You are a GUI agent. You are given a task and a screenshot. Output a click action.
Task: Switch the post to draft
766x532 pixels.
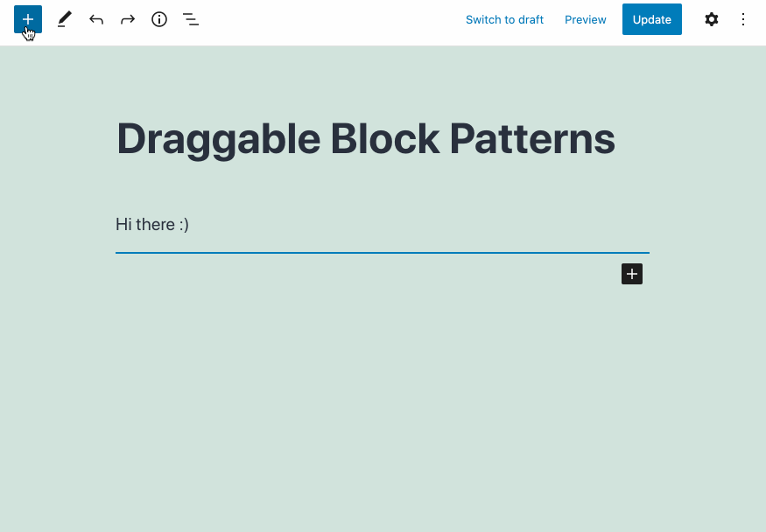(x=504, y=19)
